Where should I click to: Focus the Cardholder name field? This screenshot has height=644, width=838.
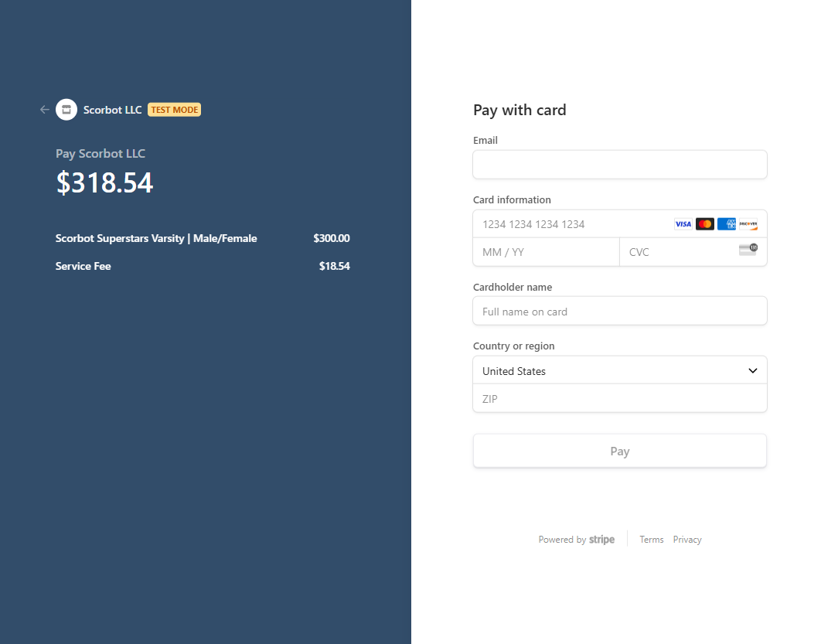(619, 312)
